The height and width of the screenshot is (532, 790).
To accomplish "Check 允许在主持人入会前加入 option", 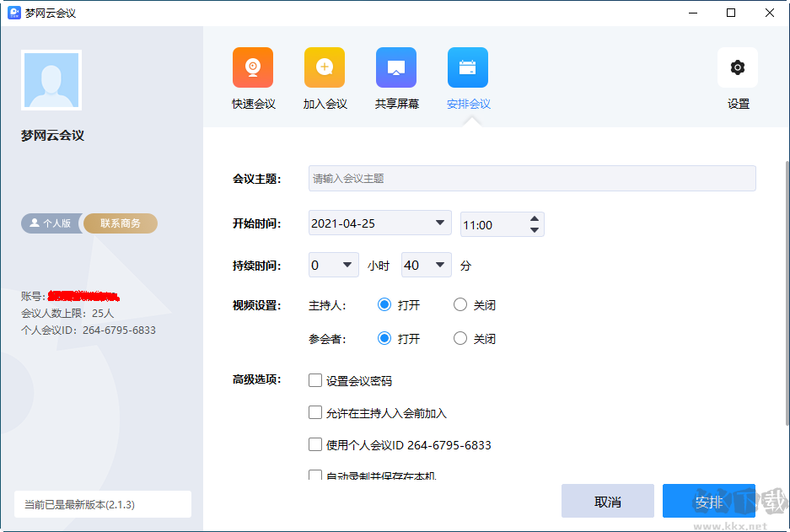I will point(315,412).
